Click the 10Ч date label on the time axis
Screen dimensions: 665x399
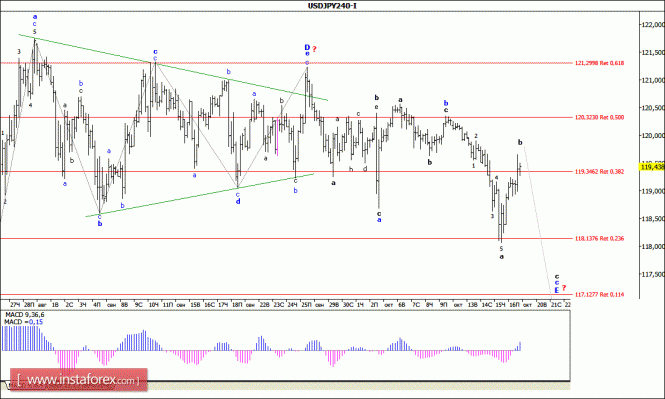click(x=154, y=304)
